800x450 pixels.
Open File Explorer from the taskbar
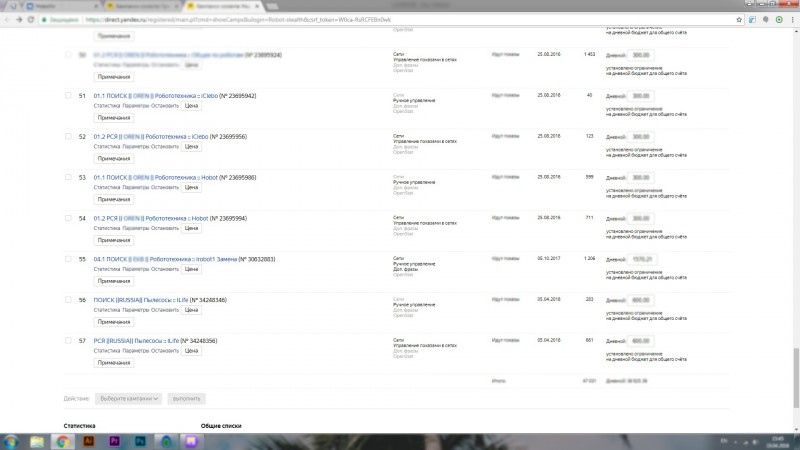(37, 441)
